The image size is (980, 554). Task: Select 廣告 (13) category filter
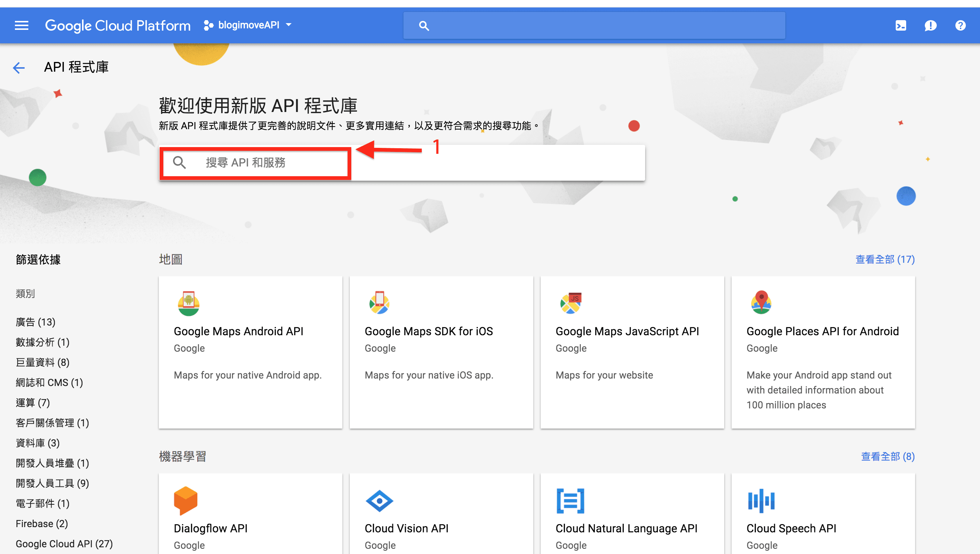35,321
